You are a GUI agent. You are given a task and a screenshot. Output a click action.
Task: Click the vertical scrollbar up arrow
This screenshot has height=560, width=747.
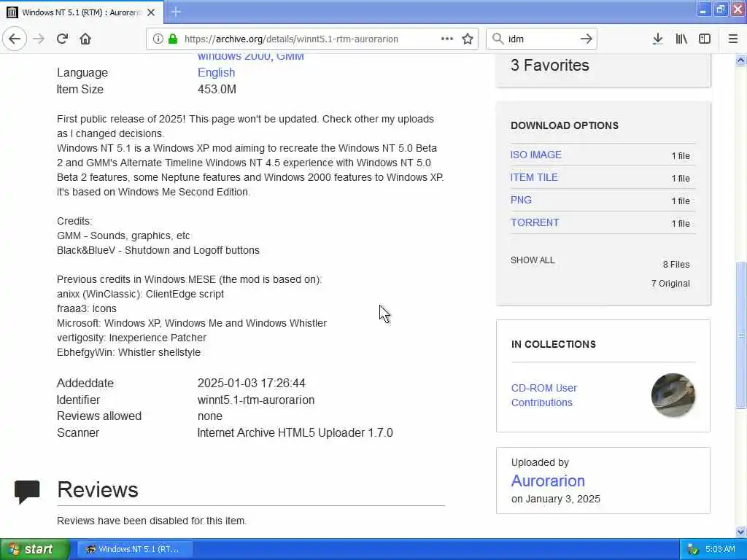pyautogui.click(x=740, y=60)
